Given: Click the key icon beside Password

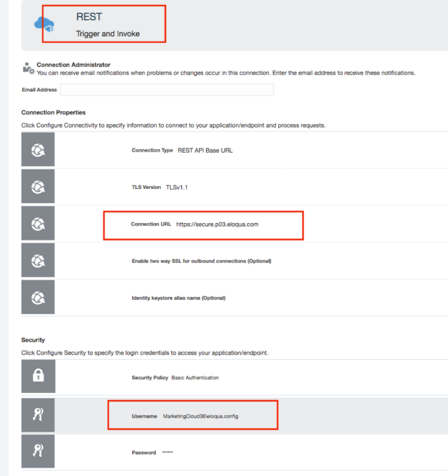Looking at the screenshot, I should coord(38,453).
